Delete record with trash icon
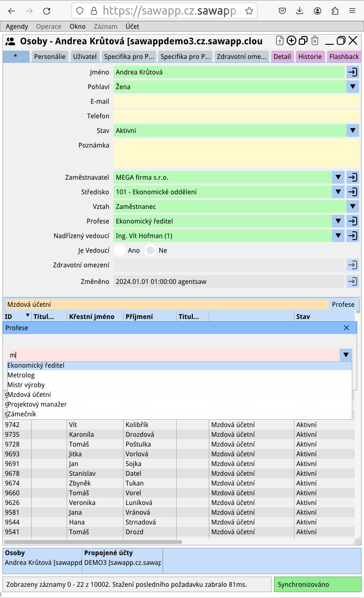364x598 pixels. click(315, 41)
